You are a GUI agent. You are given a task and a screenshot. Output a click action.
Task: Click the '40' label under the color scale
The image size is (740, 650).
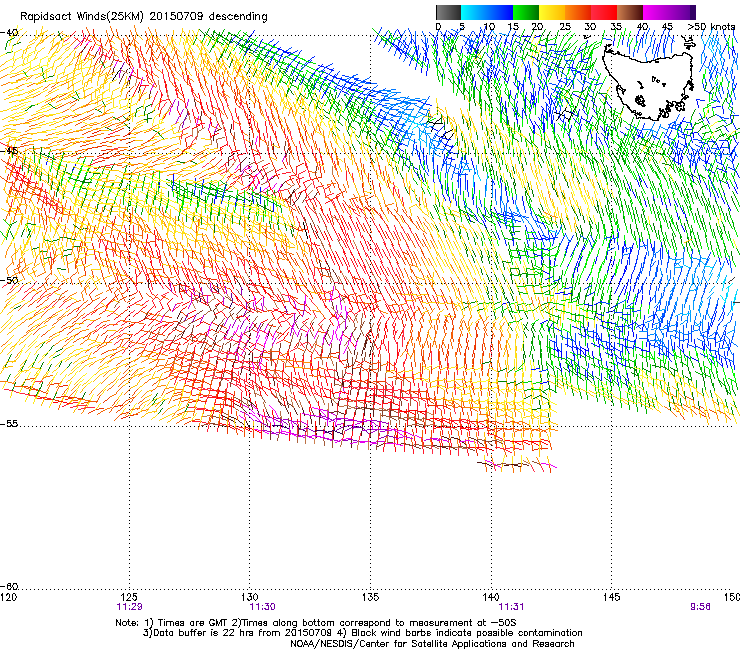tap(642, 26)
